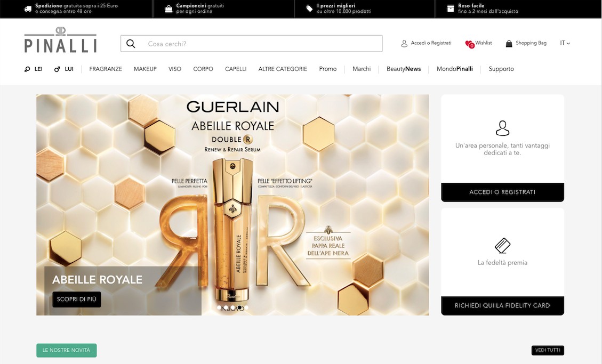
Task: Click the user account icon in header
Action: click(x=404, y=43)
